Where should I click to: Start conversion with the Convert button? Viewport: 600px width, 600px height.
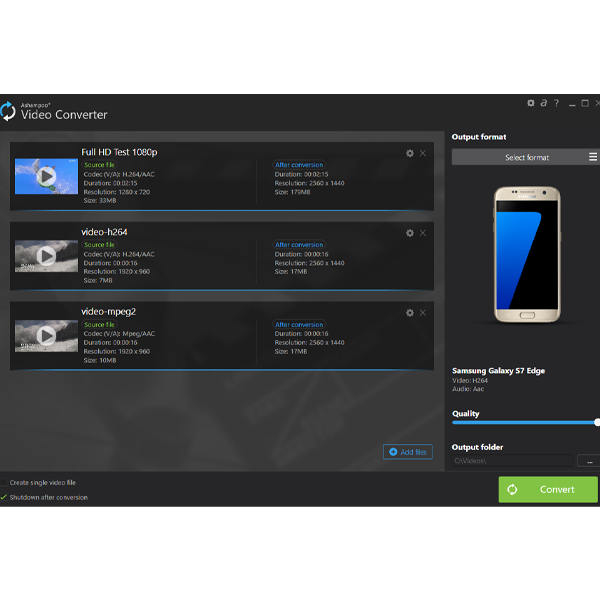point(548,489)
